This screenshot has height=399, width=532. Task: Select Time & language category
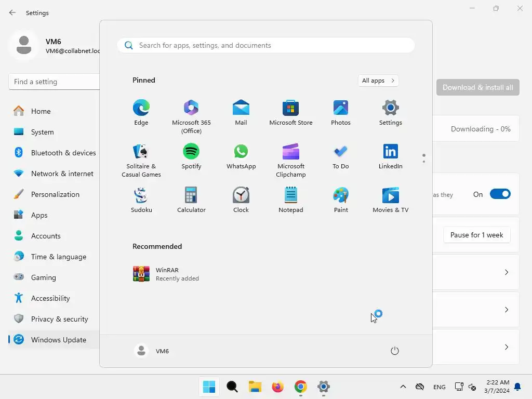54,257
